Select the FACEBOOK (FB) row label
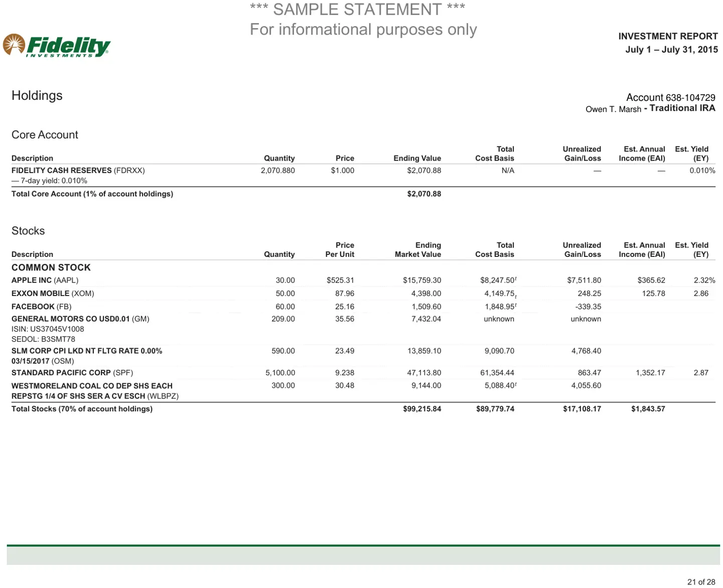Image resolution: width=723 pixels, height=588 pixels. tap(42, 307)
